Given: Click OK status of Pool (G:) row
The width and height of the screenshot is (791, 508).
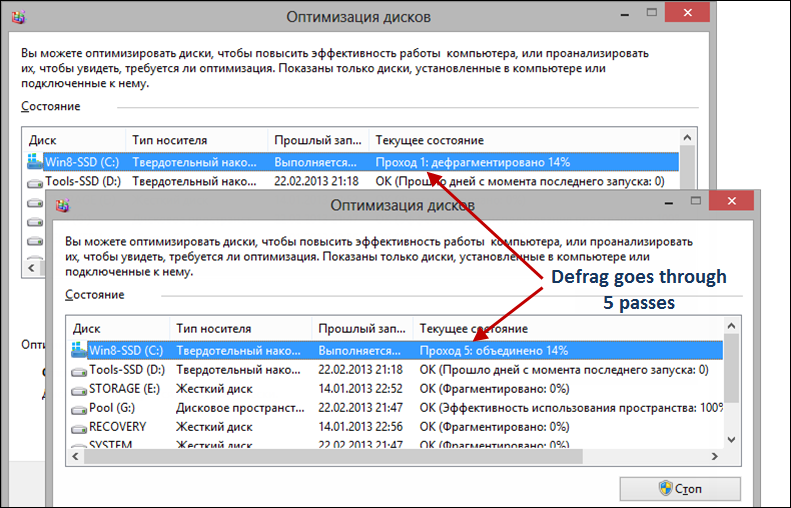Looking at the screenshot, I should point(571,408).
